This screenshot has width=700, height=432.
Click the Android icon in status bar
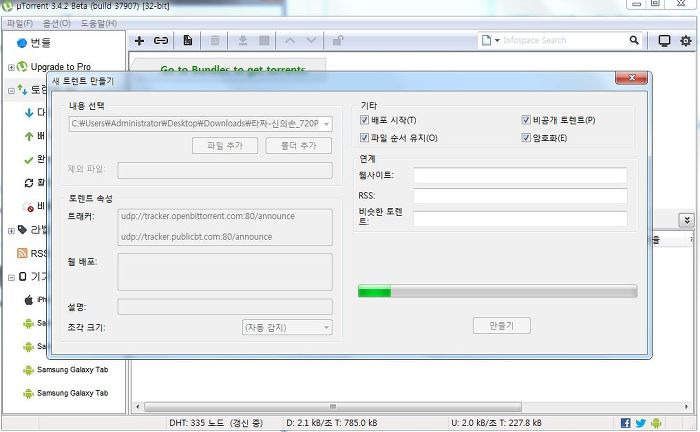tap(656, 423)
